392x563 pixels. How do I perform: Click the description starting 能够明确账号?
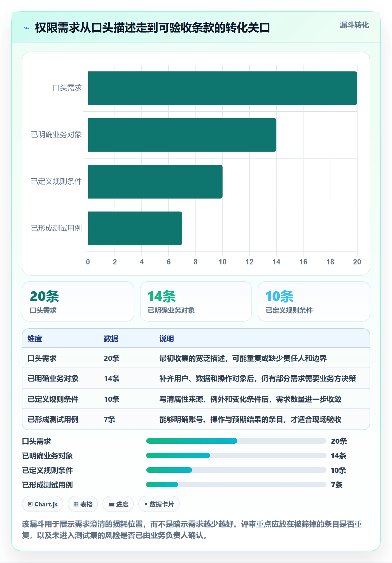(250, 419)
